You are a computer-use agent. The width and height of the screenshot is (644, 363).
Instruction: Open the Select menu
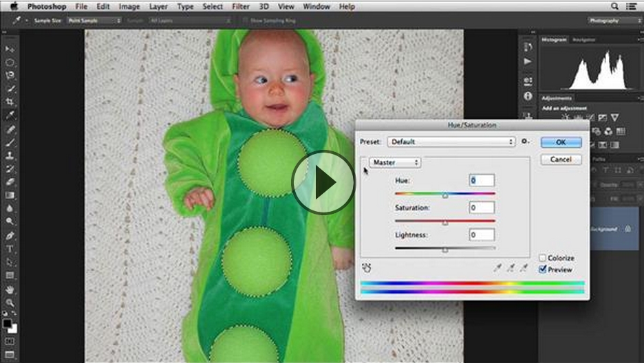click(213, 7)
